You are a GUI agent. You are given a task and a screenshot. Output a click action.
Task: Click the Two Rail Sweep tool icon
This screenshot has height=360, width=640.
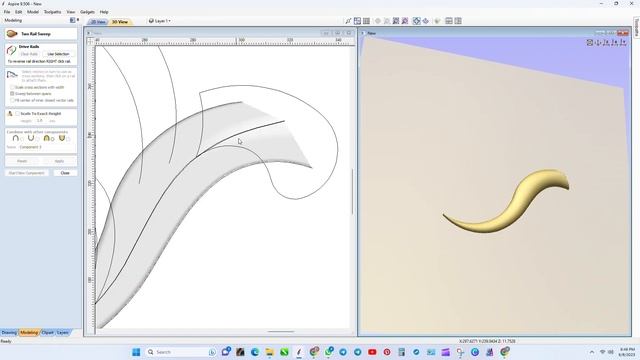click(x=12, y=33)
